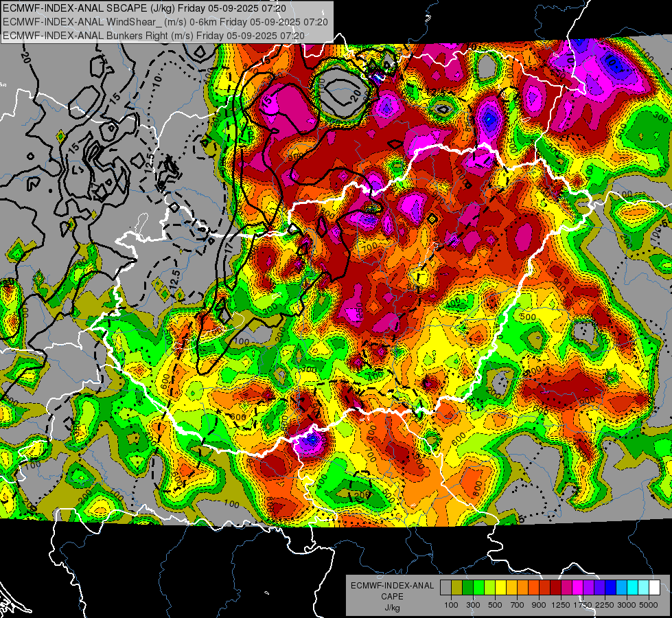The width and height of the screenshot is (672, 618).
Task: Click the 1750 tick label in legend
Action: point(583,605)
